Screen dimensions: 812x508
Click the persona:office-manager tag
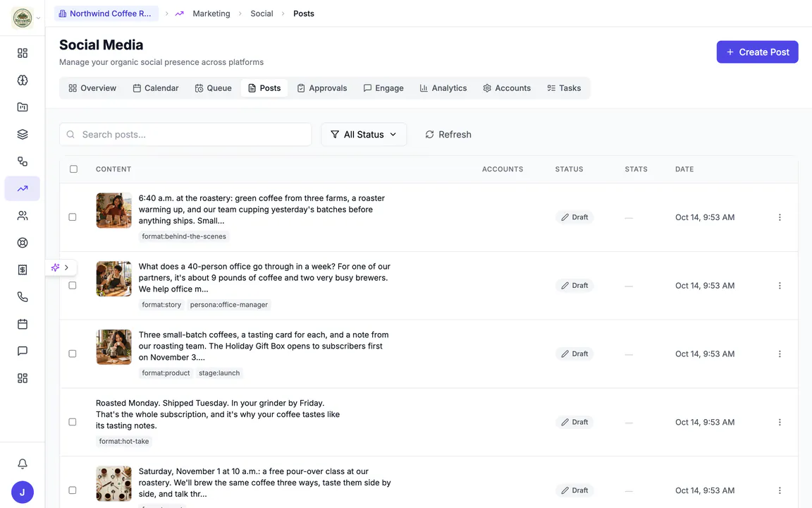229,305
